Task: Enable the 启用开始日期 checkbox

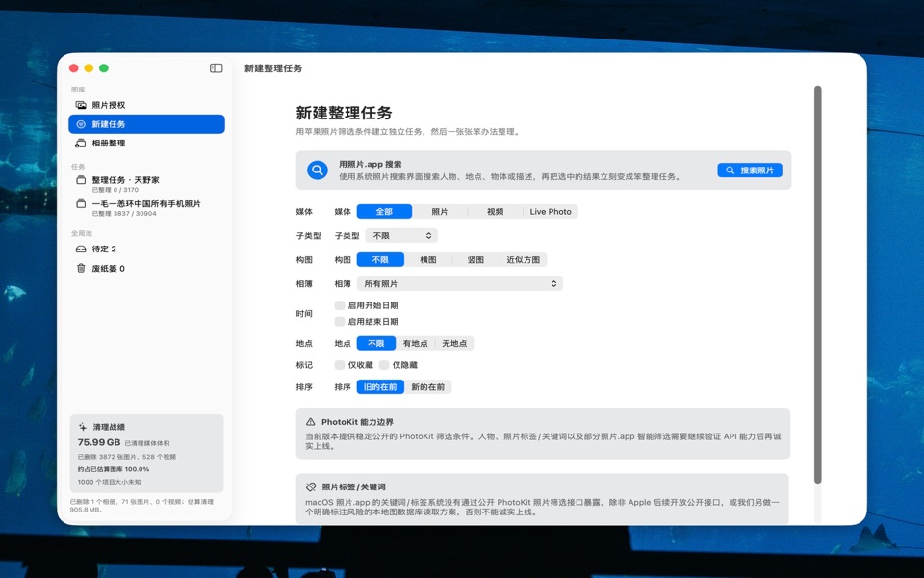Action: (340, 305)
